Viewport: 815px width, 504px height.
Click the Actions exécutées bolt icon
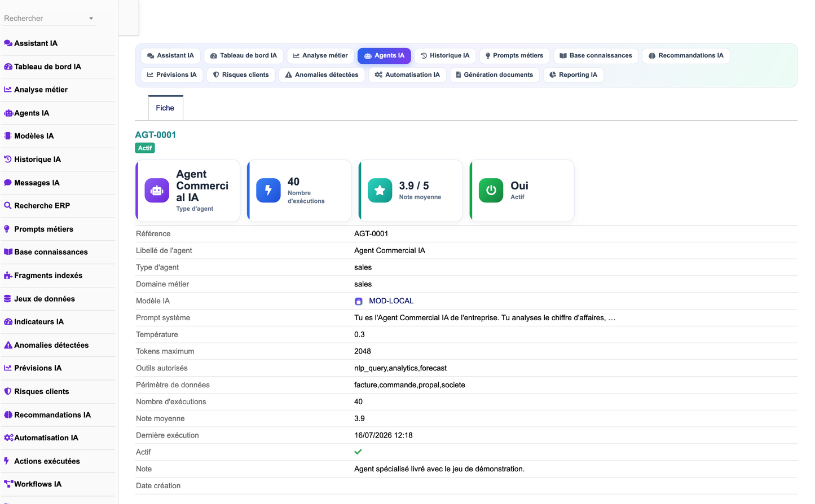point(7,461)
